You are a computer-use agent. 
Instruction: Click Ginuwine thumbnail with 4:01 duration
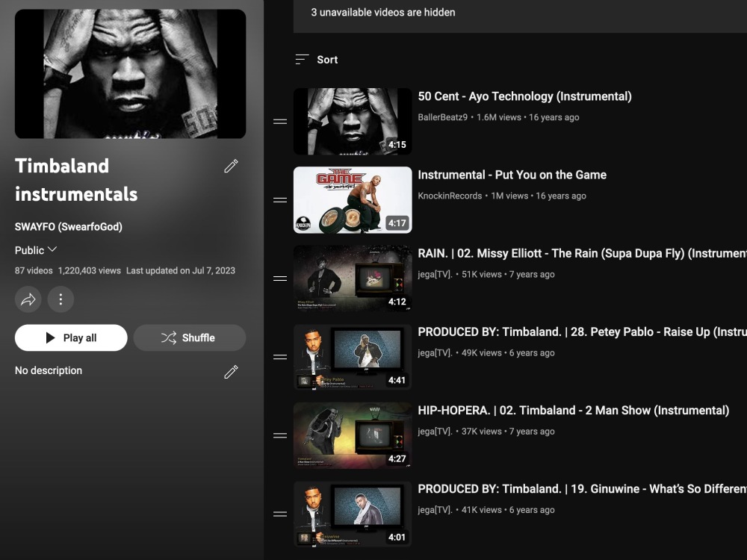pyautogui.click(x=353, y=514)
